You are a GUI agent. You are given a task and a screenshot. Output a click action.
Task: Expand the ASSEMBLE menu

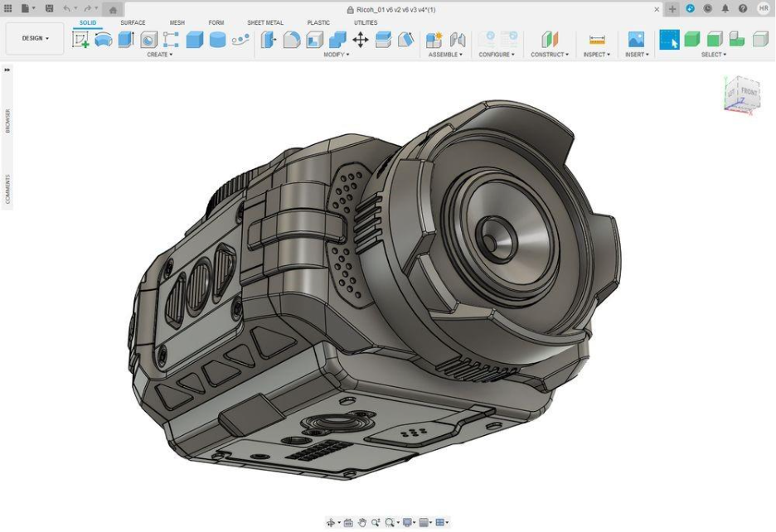click(x=445, y=55)
